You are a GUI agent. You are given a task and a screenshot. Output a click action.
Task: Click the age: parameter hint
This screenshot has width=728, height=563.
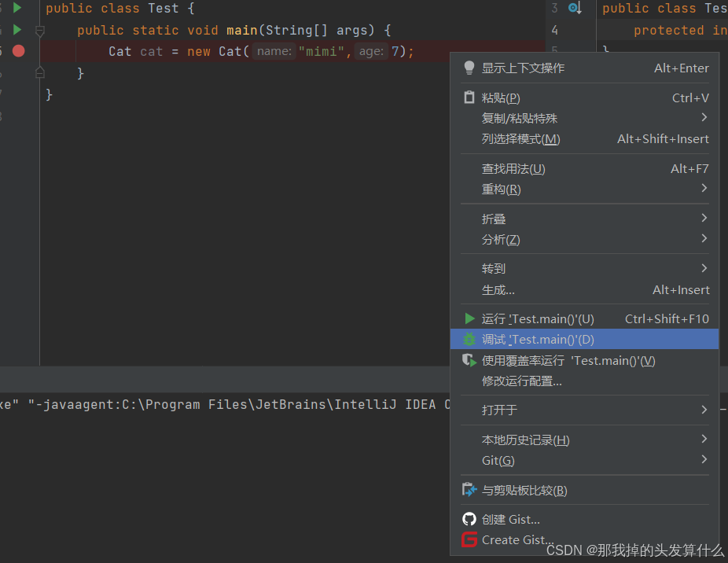371,51
